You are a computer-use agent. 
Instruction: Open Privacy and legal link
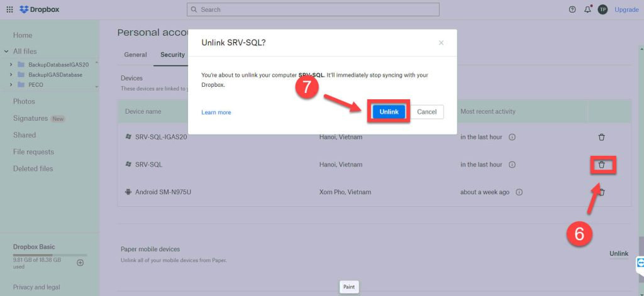point(36,287)
